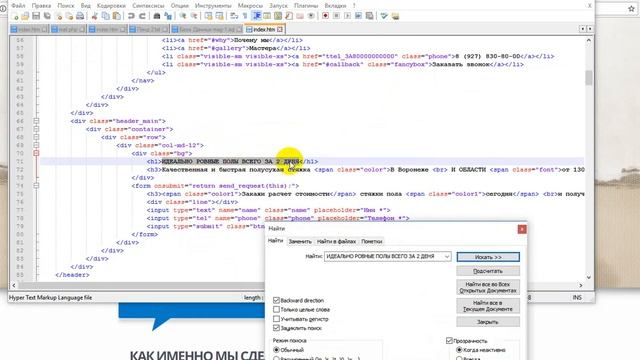
Task: Click the 'Искать >>' button
Action: (x=488, y=257)
